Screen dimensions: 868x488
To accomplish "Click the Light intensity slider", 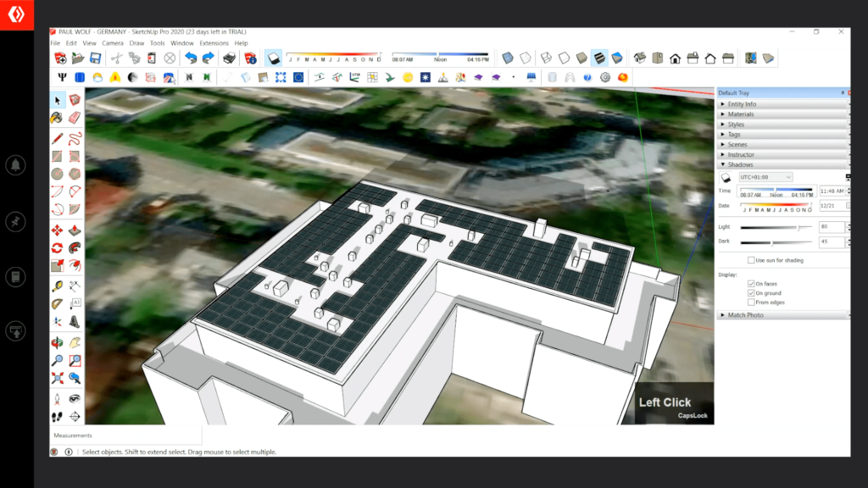I will (x=776, y=227).
